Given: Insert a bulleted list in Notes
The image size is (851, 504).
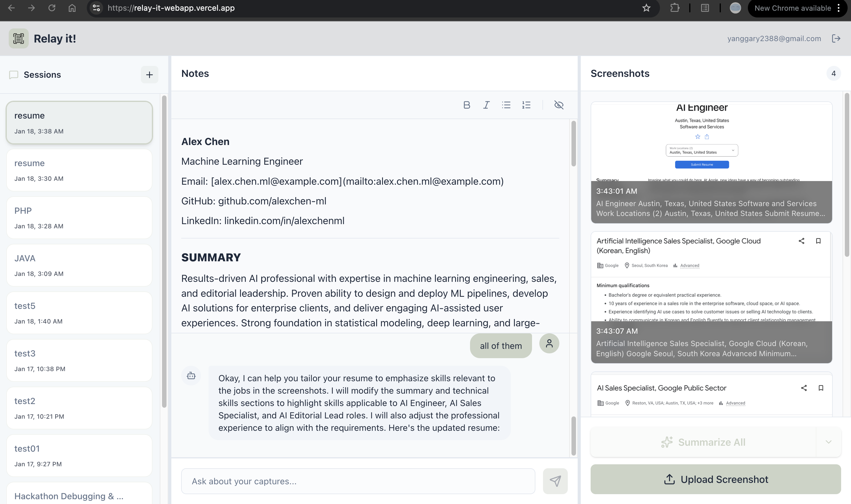Looking at the screenshot, I should [506, 105].
